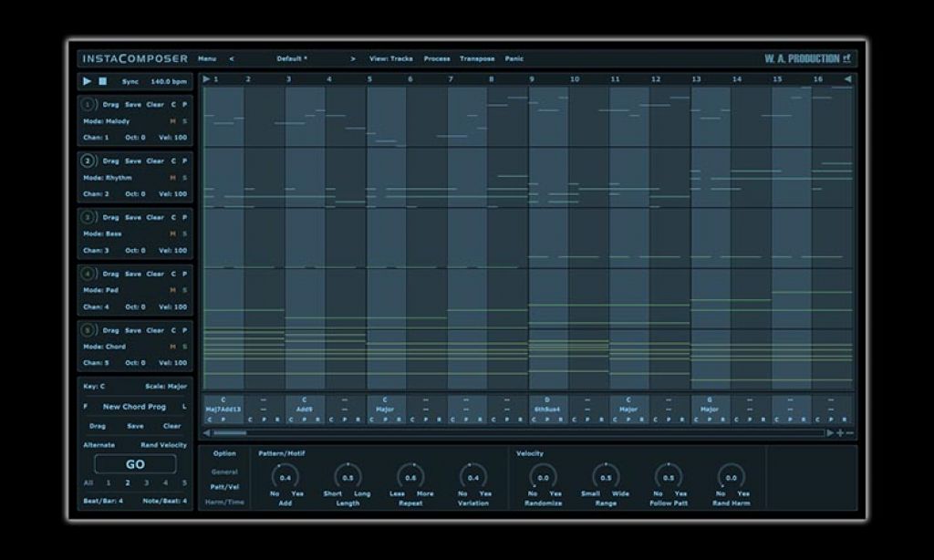Image resolution: width=934 pixels, height=560 pixels.
Task: Click the Panic button
Action: 514,59
